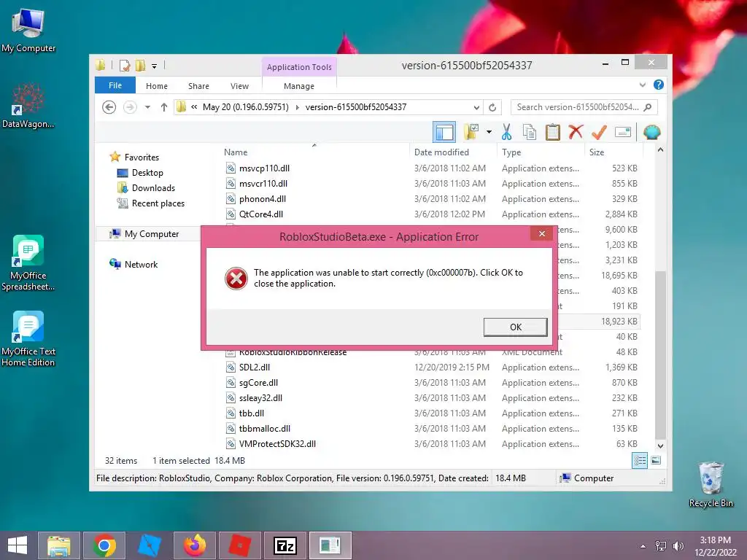
Task: Select the tbbmalloc.dll file
Action: (x=264, y=429)
